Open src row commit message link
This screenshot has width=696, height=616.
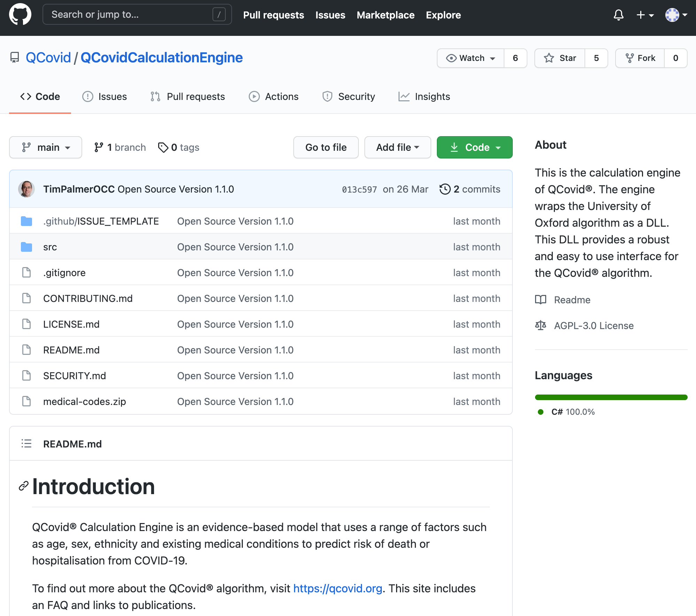pos(235,247)
